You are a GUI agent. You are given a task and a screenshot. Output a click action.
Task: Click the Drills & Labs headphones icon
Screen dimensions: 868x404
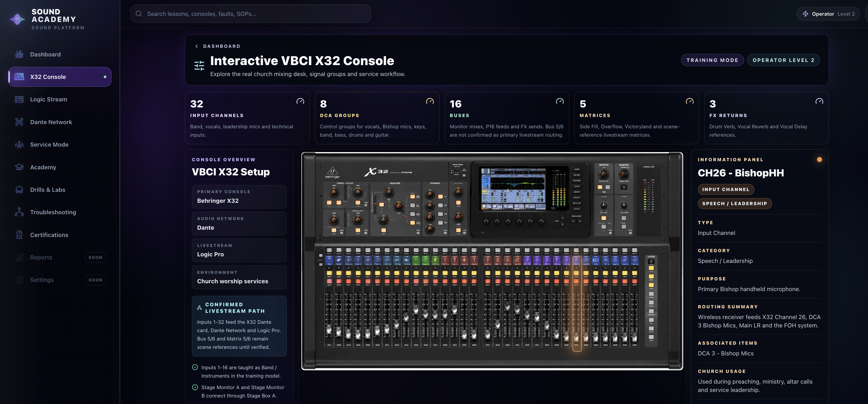tap(19, 190)
